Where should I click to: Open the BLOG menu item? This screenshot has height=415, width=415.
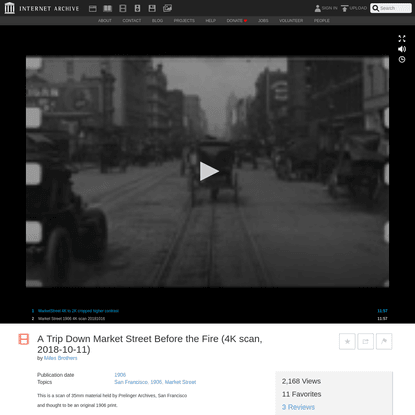tap(157, 21)
